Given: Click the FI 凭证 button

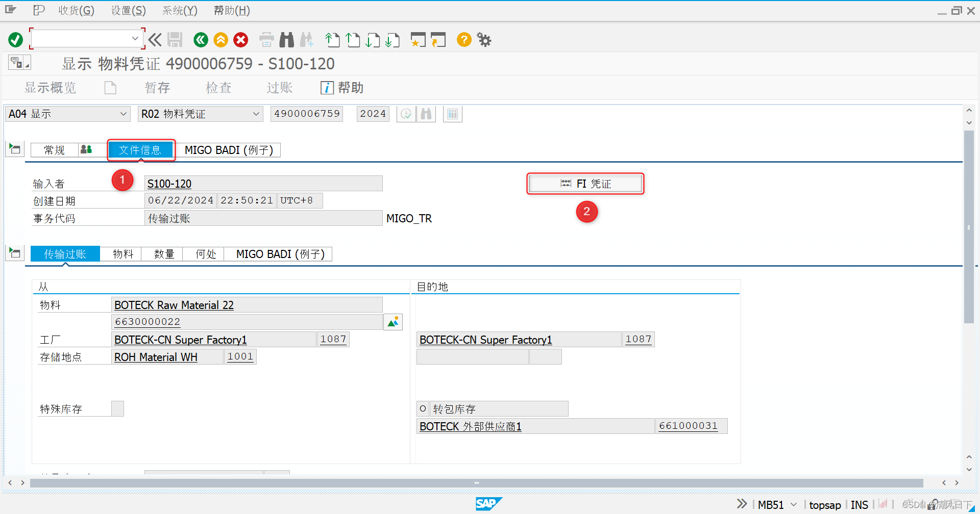Looking at the screenshot, I should 585,184.
